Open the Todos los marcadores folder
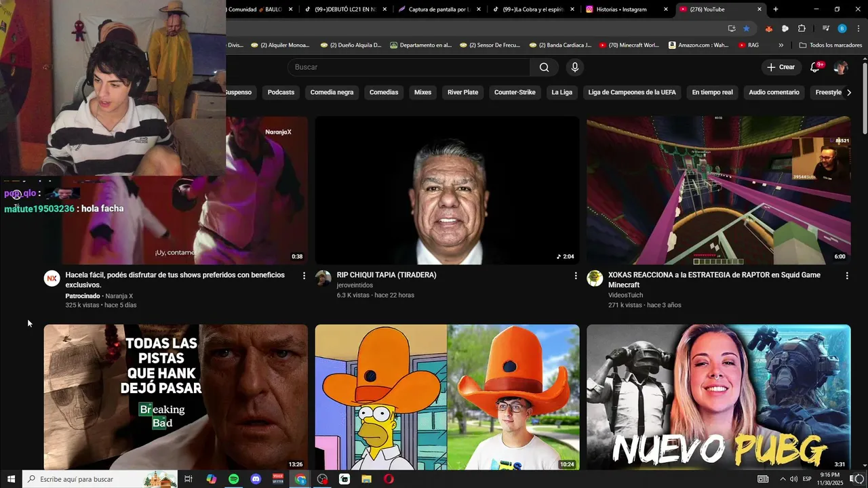Image resolution: width=868 pixels, height=488 pixels. pyautogui.click(x=831, y=45)
